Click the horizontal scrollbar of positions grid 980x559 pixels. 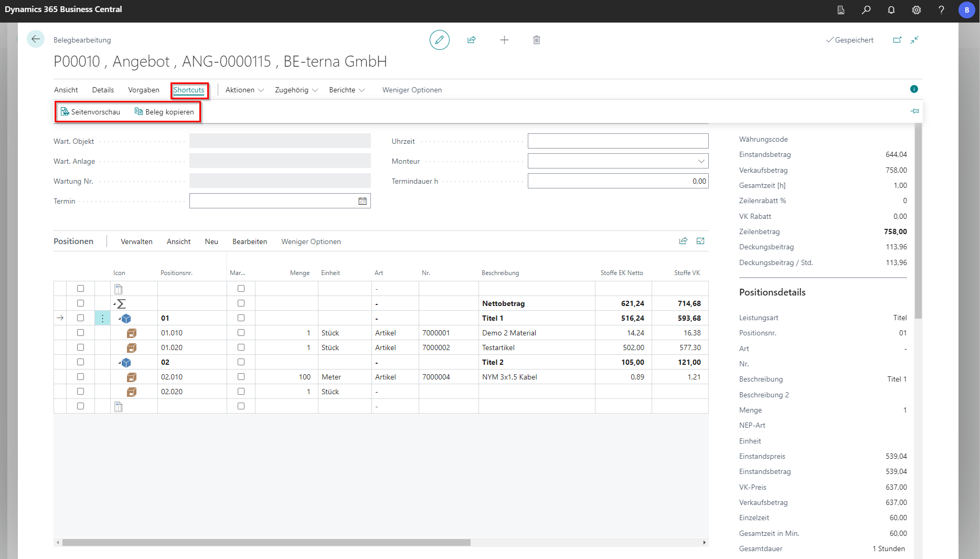pos(266,543)
